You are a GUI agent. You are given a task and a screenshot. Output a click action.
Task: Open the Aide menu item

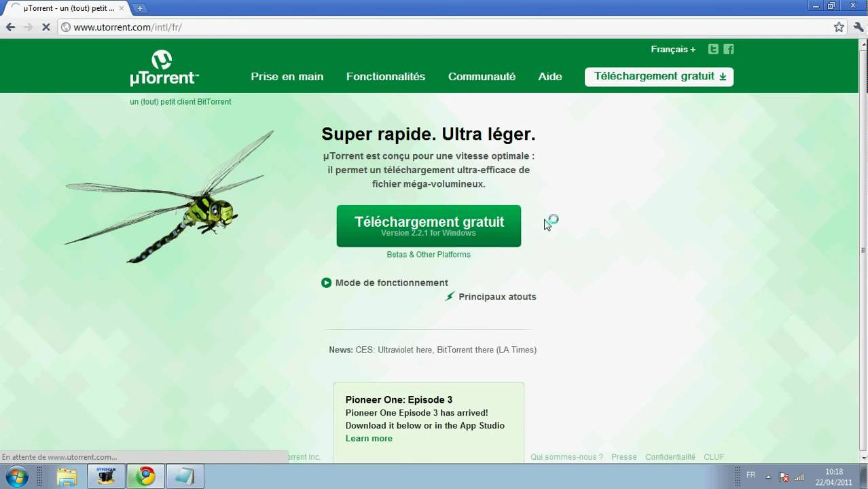pos(550,77)
